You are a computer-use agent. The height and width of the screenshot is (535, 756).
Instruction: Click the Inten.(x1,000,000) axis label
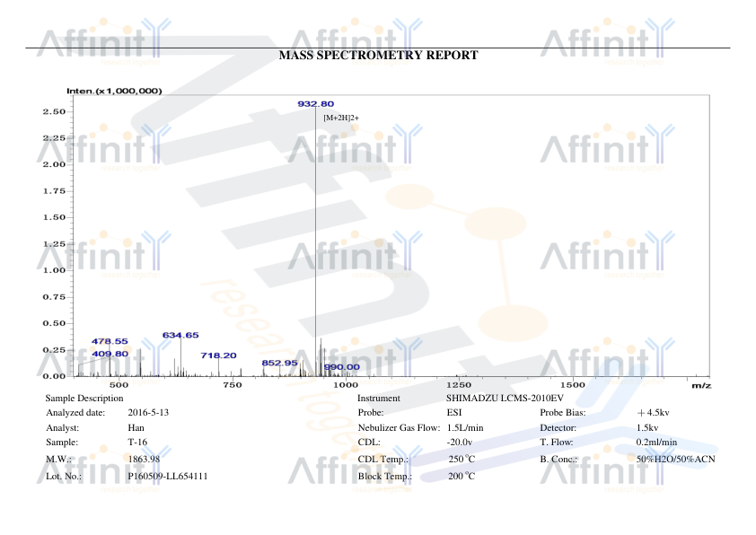[x=114, y=91]
